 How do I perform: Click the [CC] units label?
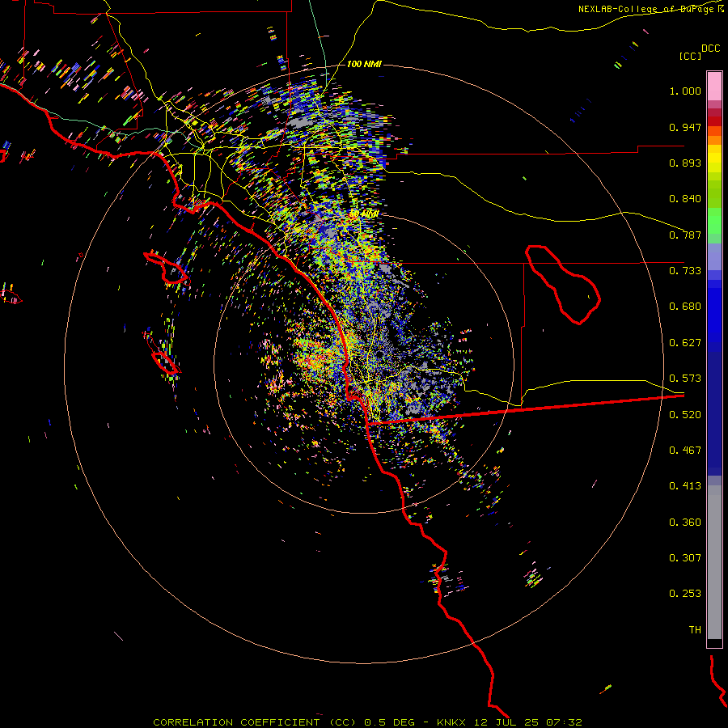tap(690, 56)
